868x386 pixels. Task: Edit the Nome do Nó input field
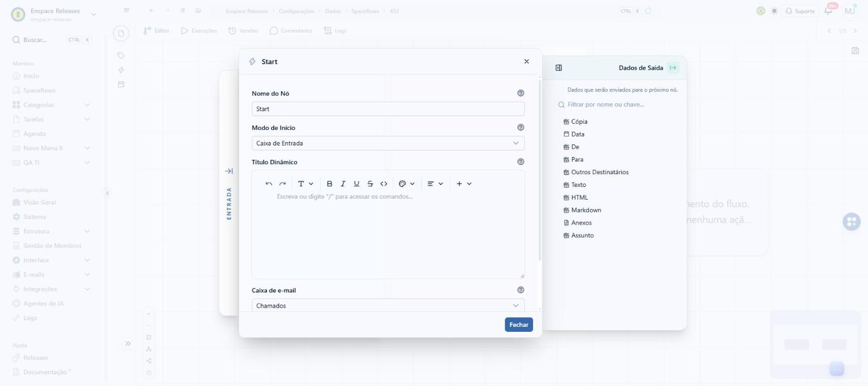[x=388, y=109]
